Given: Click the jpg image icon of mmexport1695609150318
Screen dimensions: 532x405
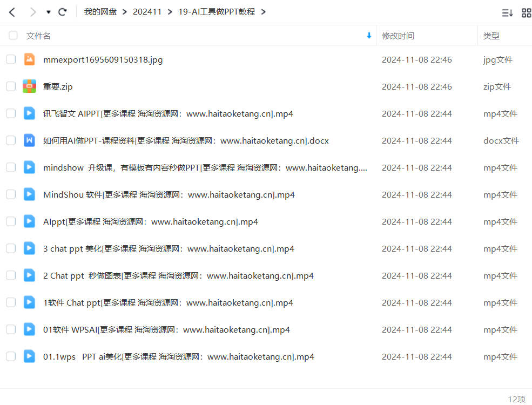Looking at the screenshot, I should tap(30, 59).
